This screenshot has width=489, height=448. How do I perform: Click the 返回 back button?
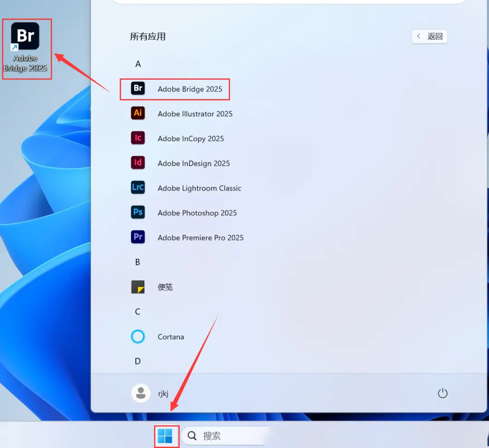[429, 37]
